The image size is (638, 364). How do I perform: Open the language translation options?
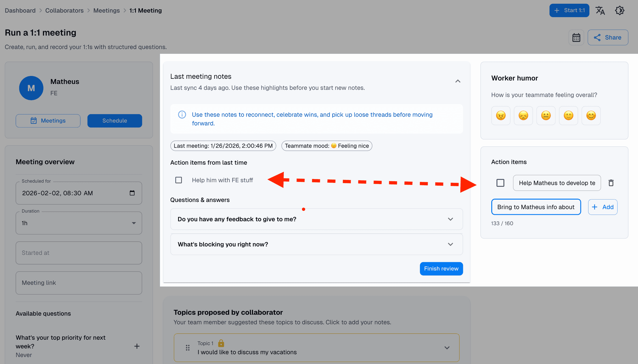click(601, 10)
